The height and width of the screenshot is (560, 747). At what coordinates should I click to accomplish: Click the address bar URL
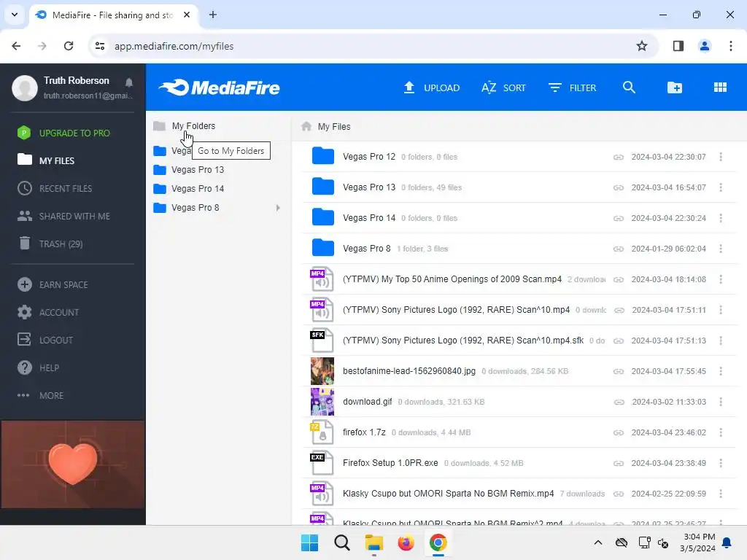(x=174, y=46)
